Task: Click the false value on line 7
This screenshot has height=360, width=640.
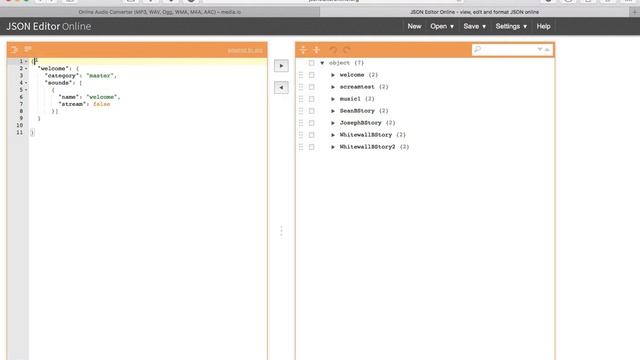Action: (x=102, y=104)
